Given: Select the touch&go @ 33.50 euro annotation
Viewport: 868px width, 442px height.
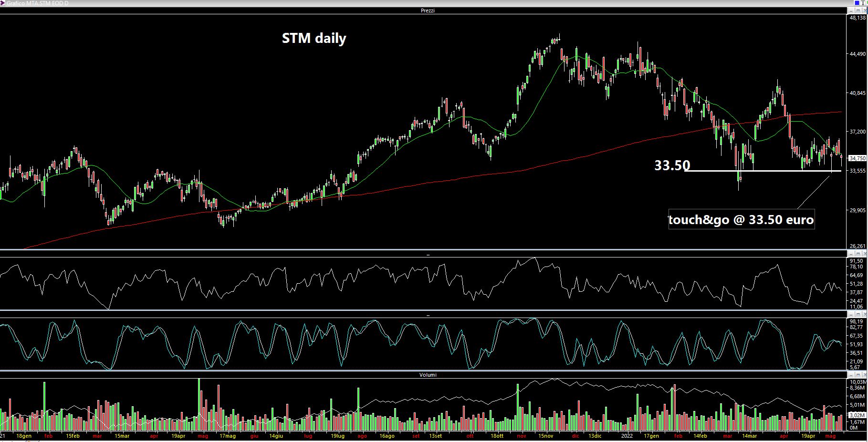Looking at the screenshot, I should point(741,220).
